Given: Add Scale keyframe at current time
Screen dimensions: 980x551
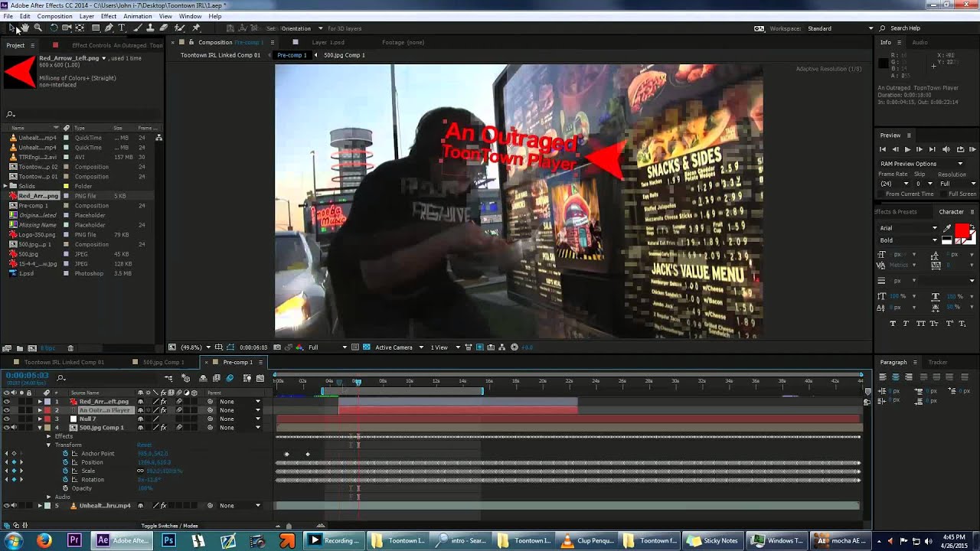Looking at the screenshot, I should (13, 471).
